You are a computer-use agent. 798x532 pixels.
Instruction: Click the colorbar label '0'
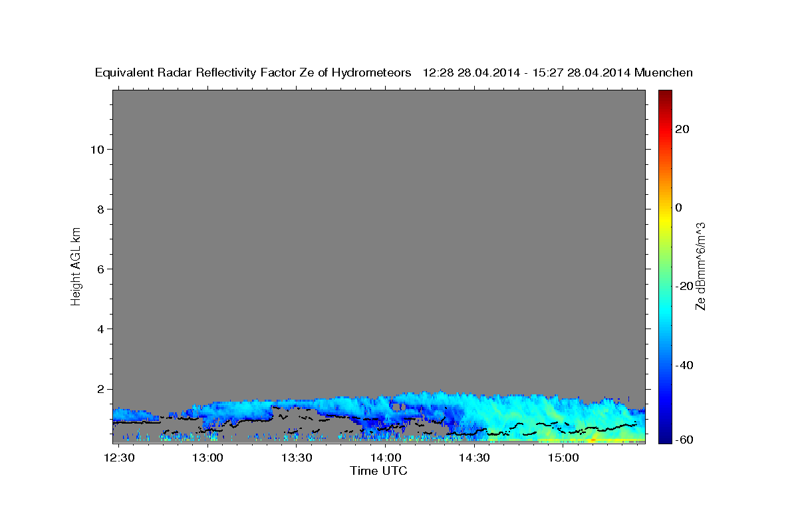[678, 207]
